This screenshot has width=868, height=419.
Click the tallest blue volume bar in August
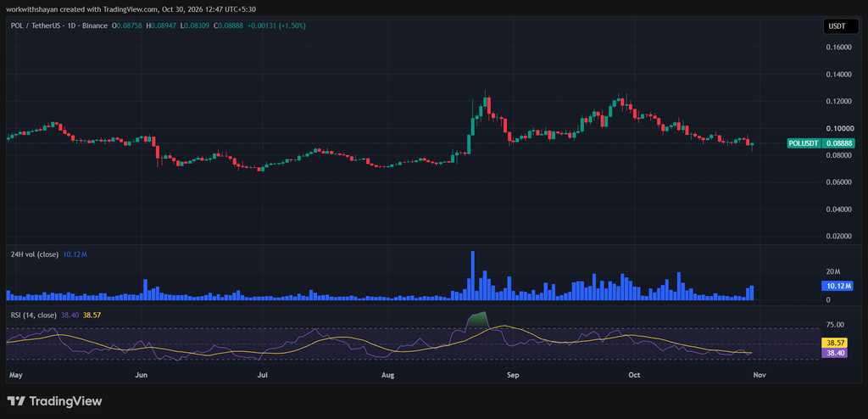click(x=473, y=276)
